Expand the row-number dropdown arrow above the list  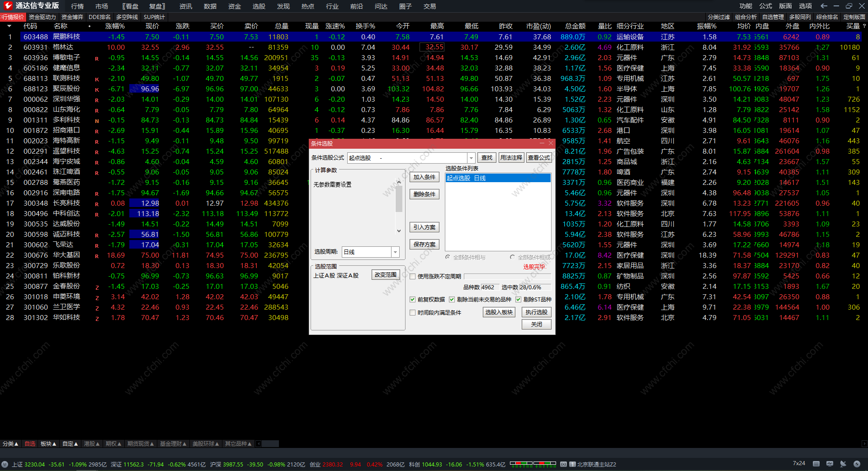point(9,26)
